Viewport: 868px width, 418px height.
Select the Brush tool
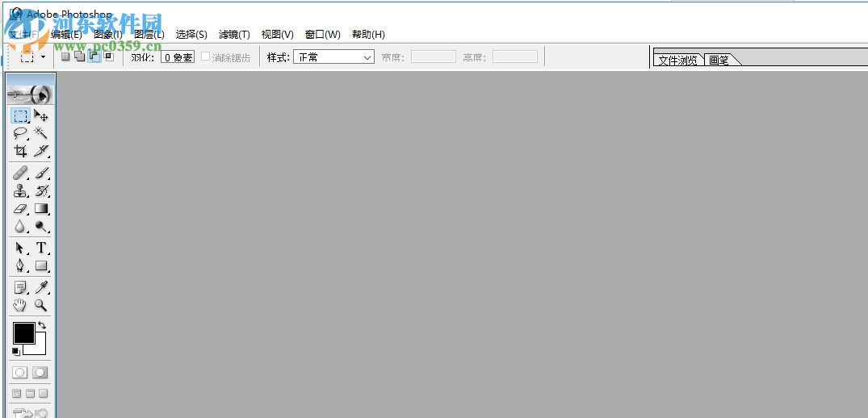pos(41,173)
